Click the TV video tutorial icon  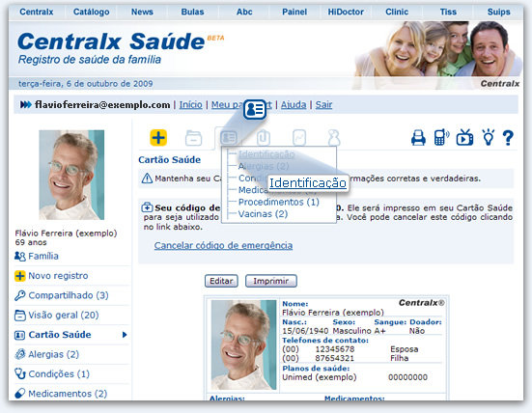point(464,137)
